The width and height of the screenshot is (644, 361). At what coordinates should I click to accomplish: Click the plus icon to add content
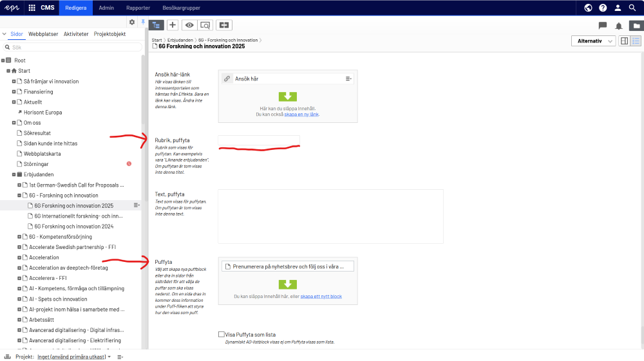tap(173, 25)
